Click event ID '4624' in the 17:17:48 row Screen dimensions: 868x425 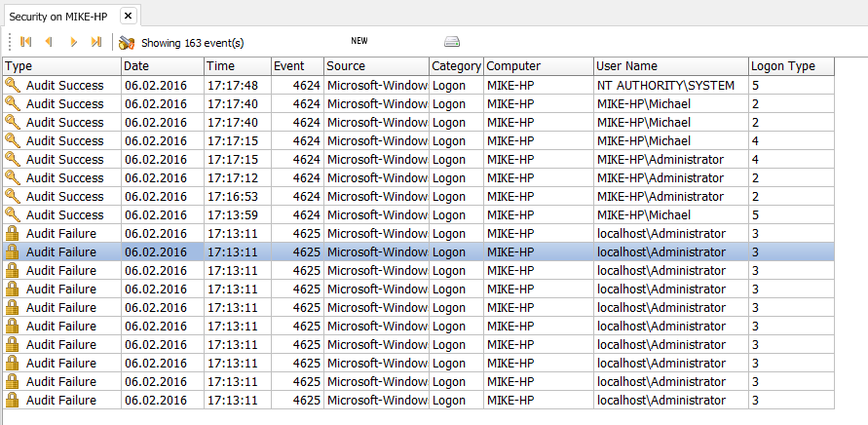click(307, 86)
